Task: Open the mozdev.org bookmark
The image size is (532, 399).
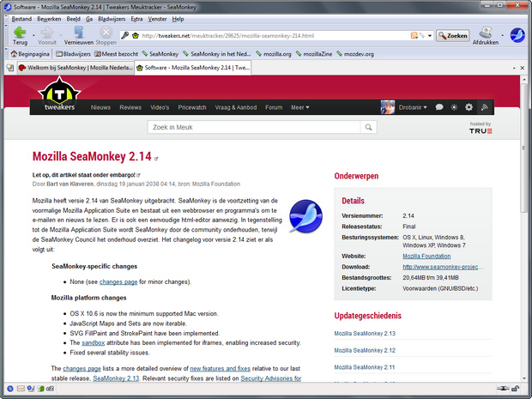Action: 355,54
